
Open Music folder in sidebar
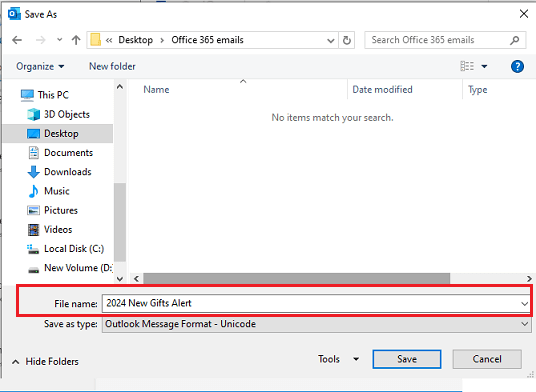click(x=57, y=191)
